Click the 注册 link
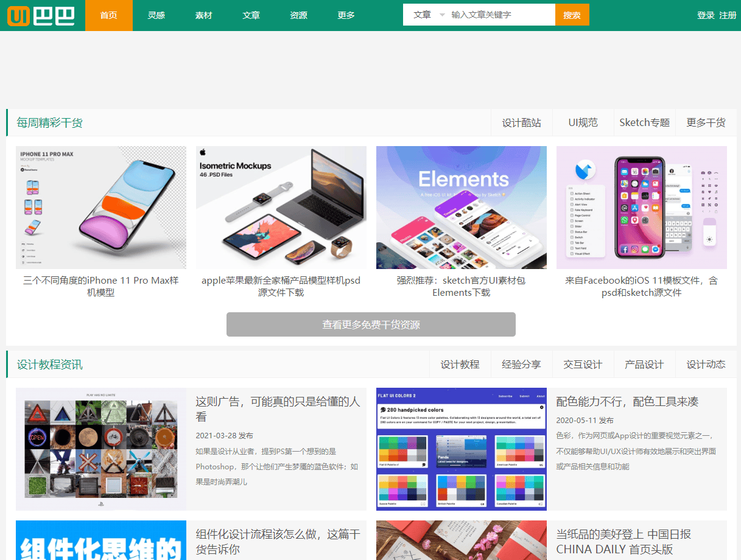This screenshot has height=560, width=741. [728, 15]
